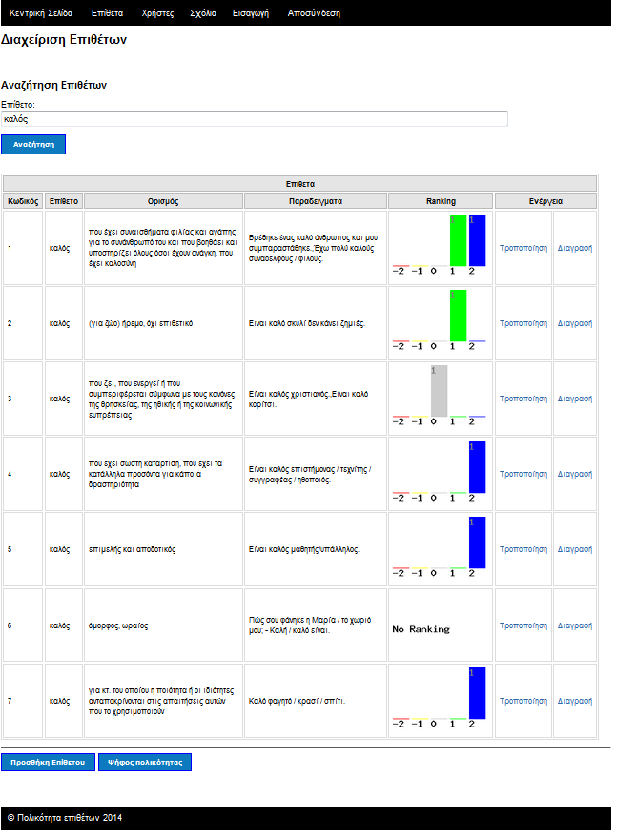The width and height of the screenshot is (617, 840).
Task: Click Αποσύνδεση to log out
Action: [x=314, y=13]
